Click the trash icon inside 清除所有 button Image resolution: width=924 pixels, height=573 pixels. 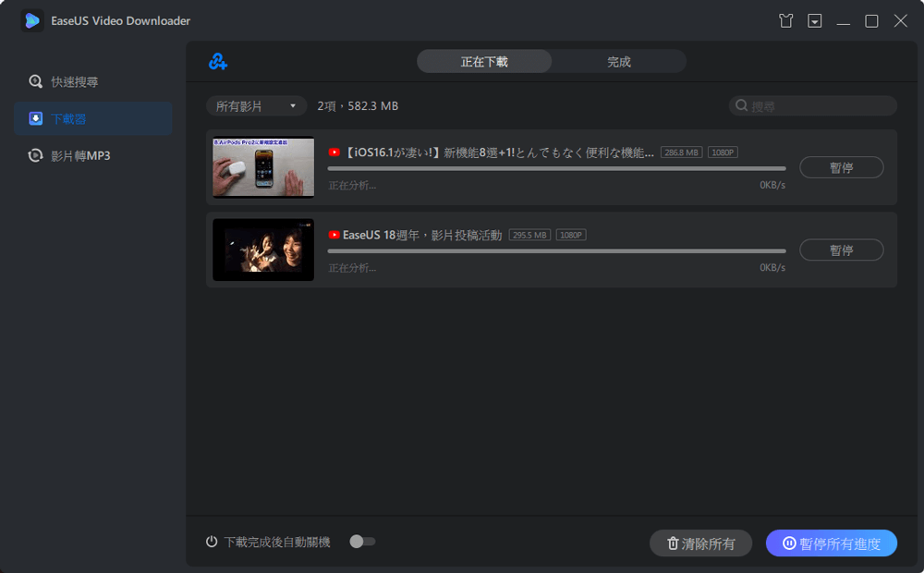point(673,543)
